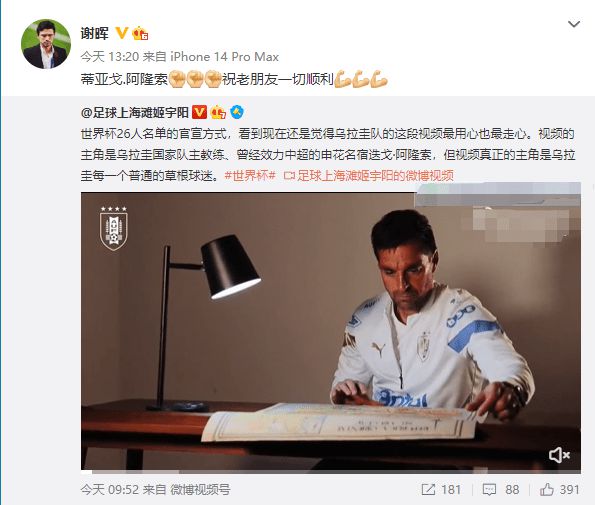Screen dimensions: 595x505
Task: Click the heart membership badge after 足球上海滩姬宇阳
Action: (x=218, y=112)
